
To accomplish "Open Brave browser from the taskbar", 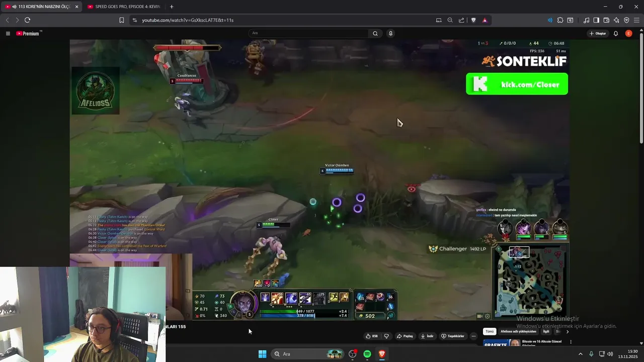I will tap(382, 354).
